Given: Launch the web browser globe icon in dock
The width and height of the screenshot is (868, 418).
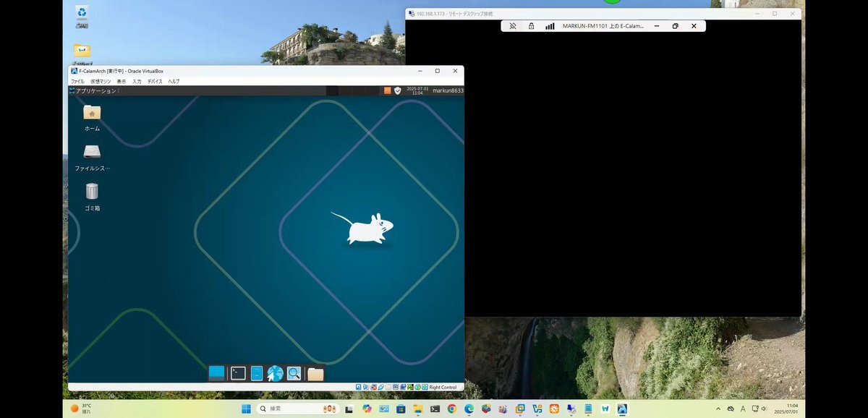Looking at the screenshot, I should click(275, 373).
